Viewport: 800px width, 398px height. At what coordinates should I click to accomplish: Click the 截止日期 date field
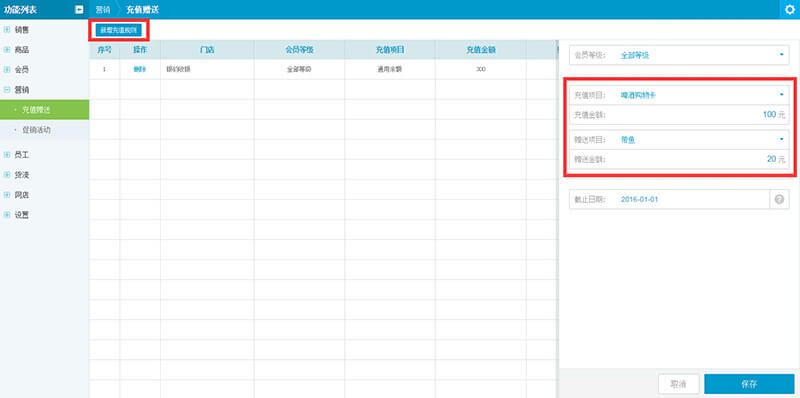coord(669,200)
